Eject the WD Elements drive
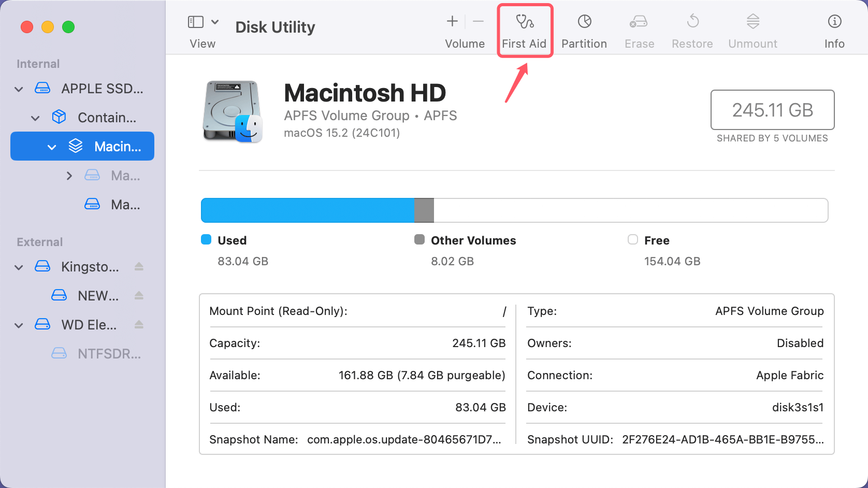This screenshot has height=488, width=868. click(x=139, y=324)
